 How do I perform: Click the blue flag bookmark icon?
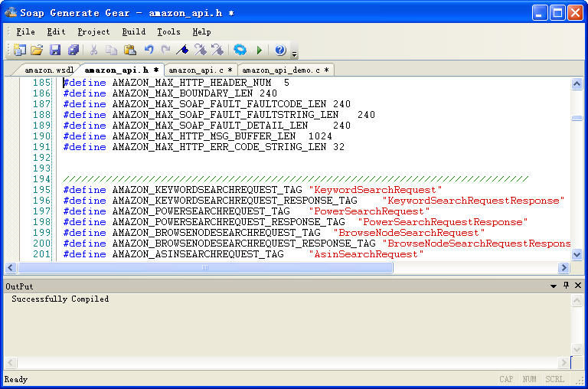pos(182,50)
